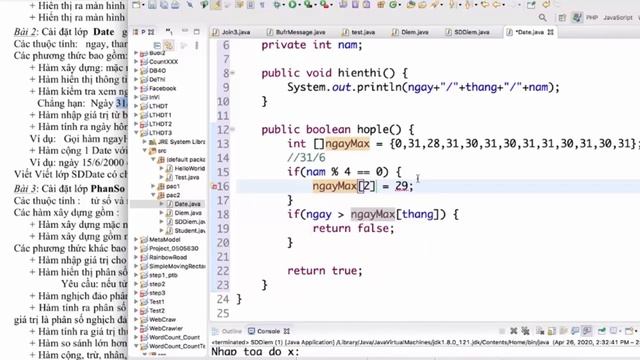Switch to the JavaScript perspective
The height and width of the screenshot is (360, 640).
click(x=618, y=18)
